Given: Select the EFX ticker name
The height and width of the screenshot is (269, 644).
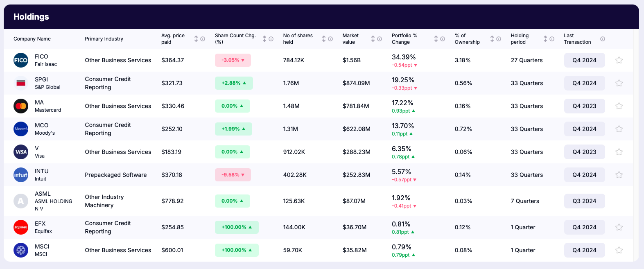Looking at the screenshot, I should pyautogui.click(x=40, y=224).
